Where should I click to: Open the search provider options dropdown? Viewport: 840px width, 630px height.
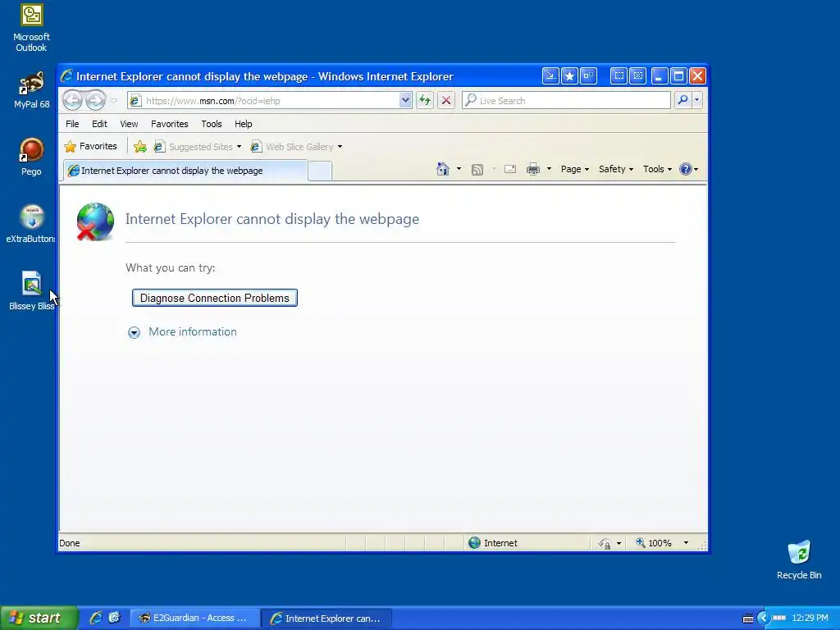tap(697, 100)
